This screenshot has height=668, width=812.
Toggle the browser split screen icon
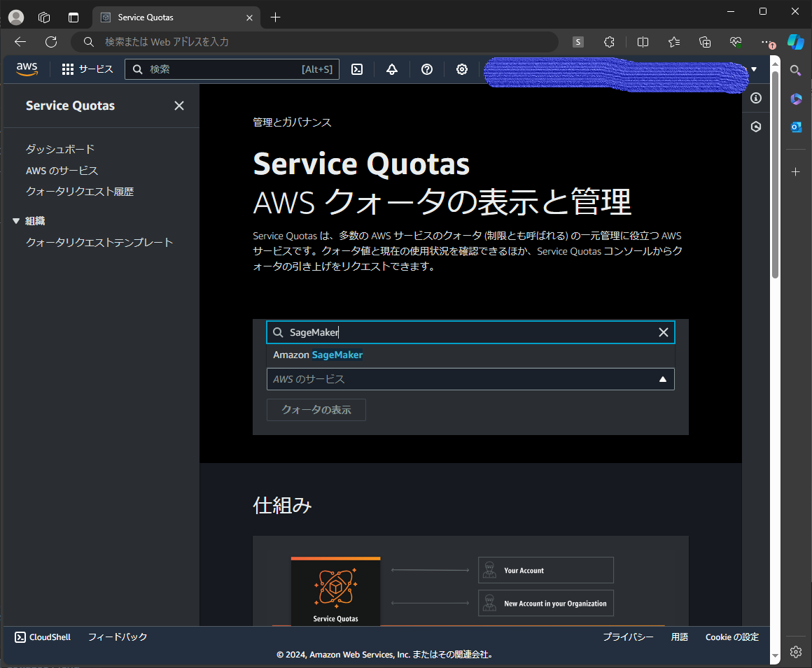pos(643,42)
